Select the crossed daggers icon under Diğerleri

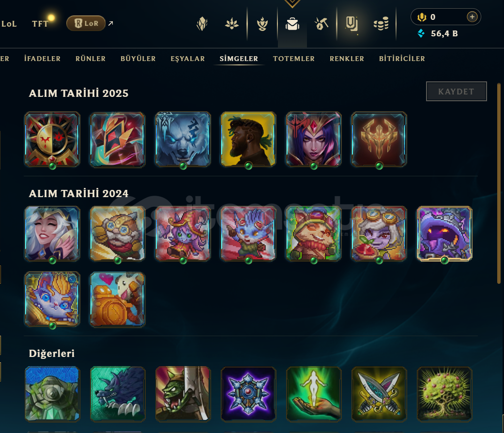pyautogui.click(x=379, y=394)
